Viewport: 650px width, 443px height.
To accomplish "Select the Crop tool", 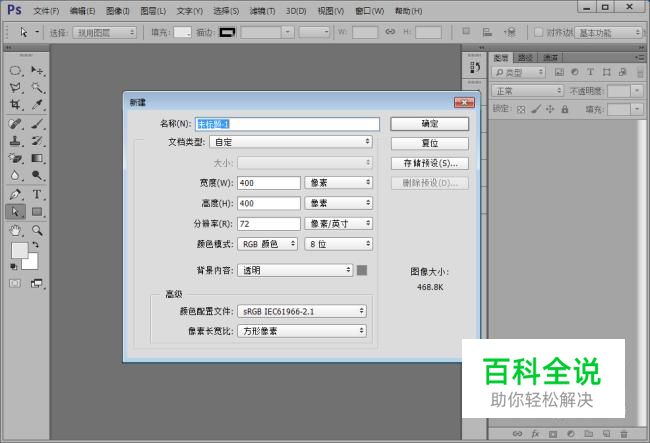I will pyautogui.click(x=15, y=104).
